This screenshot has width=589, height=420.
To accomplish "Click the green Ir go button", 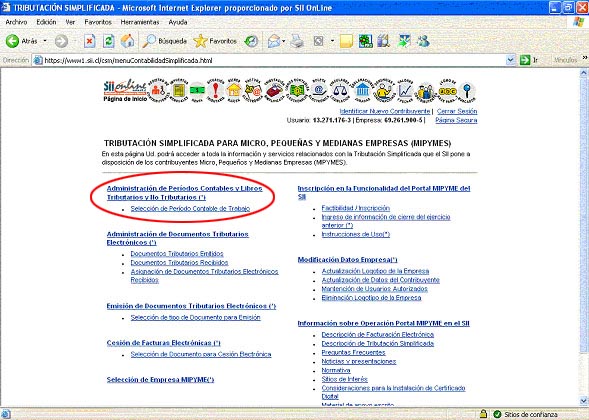I will point(525,60).
